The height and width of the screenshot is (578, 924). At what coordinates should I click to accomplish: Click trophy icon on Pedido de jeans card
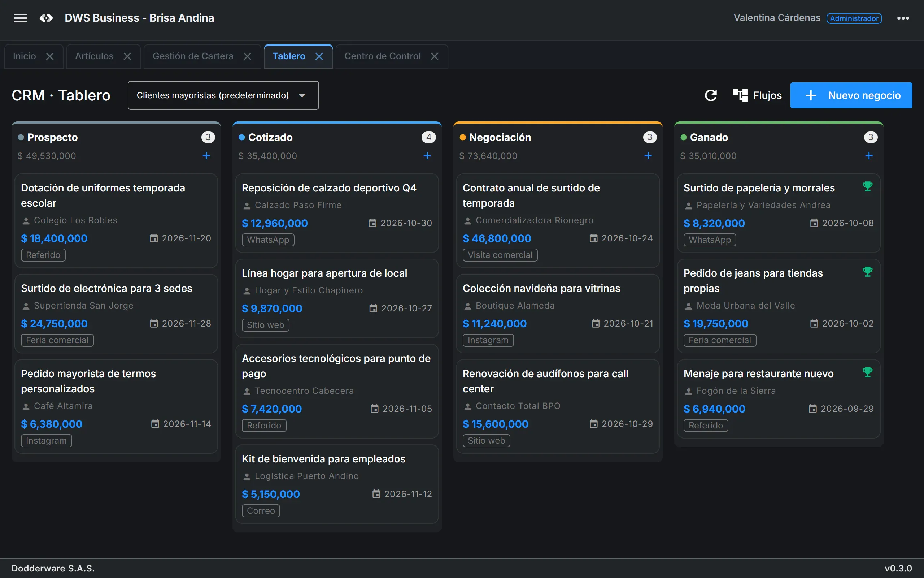(x=867, y=272)
